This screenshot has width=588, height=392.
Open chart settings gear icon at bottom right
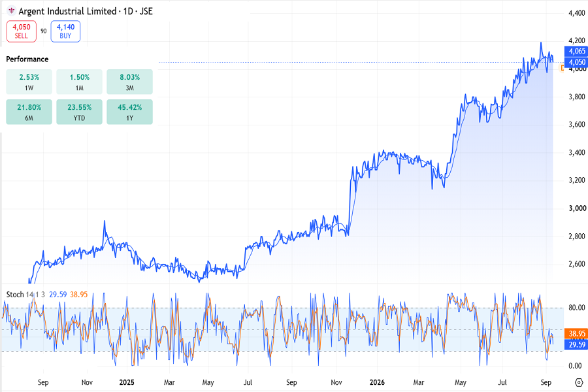580,382
